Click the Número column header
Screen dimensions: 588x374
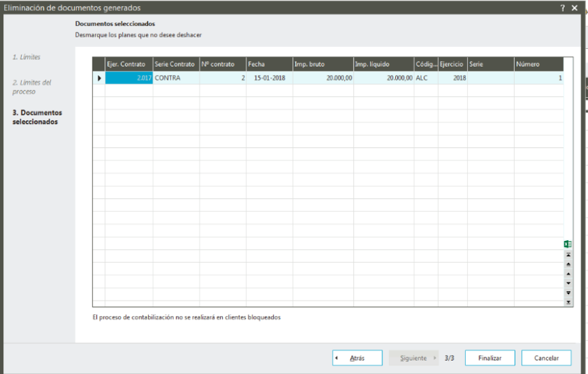click(538, 64)
